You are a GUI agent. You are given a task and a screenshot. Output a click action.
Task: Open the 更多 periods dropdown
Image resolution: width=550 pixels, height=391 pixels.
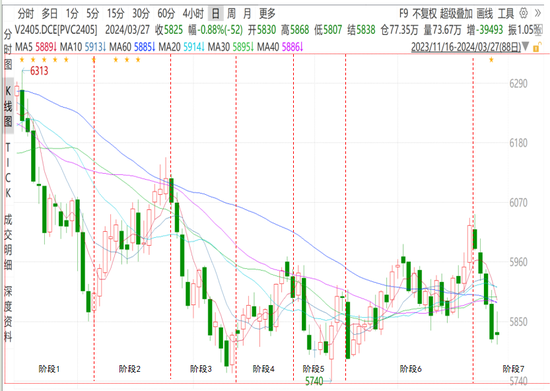click(267, 14)
